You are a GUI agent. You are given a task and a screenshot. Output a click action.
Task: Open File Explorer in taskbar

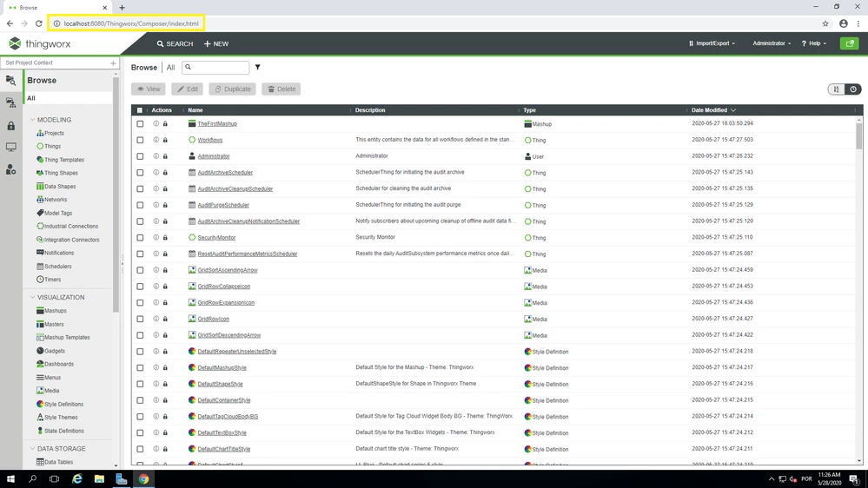(99, 478)
